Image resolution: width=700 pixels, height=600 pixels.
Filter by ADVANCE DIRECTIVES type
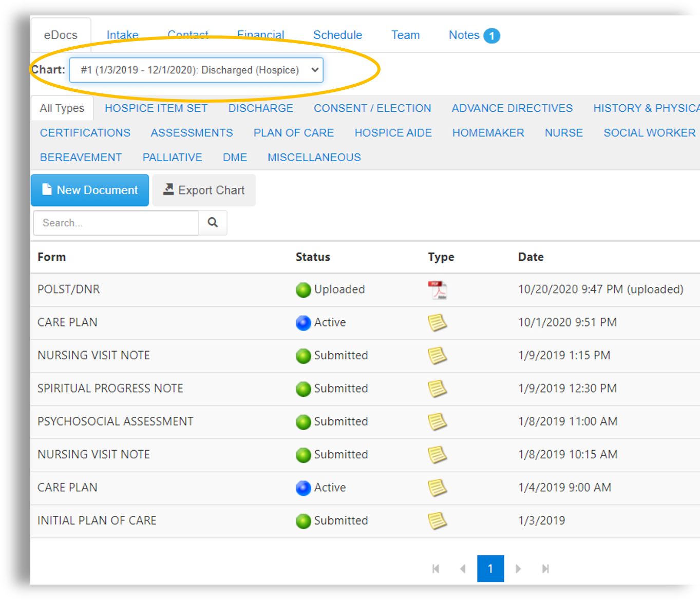pos(512,108)
